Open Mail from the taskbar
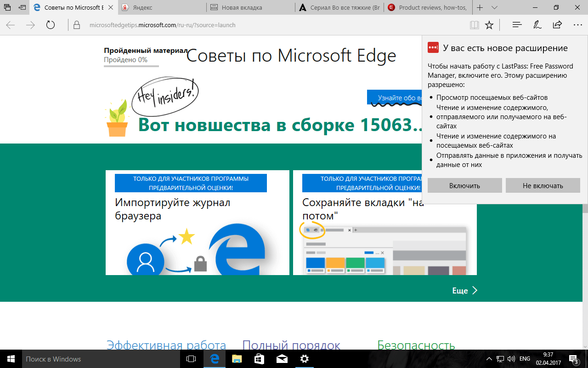588x368 pixels. pyautogui.click(x=281, y=359)
